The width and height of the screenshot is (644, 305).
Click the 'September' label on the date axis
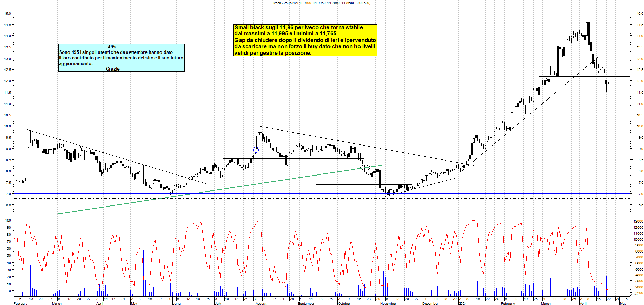click(306, 303)
